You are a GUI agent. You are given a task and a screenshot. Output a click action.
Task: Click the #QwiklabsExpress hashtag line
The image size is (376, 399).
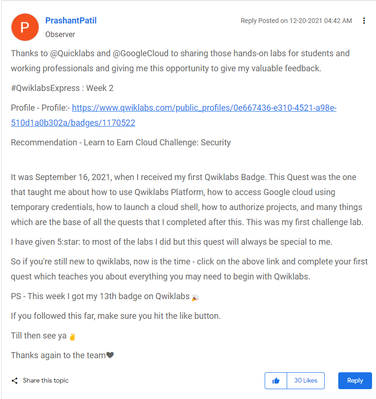pyautogui.click(x=62, y=88)
